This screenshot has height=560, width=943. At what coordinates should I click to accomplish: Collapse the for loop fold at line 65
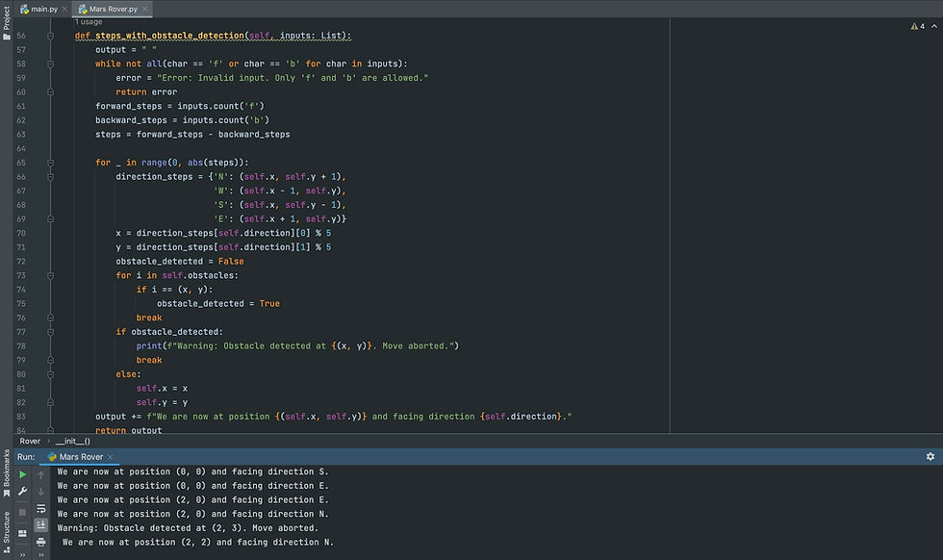click(50, 163)
